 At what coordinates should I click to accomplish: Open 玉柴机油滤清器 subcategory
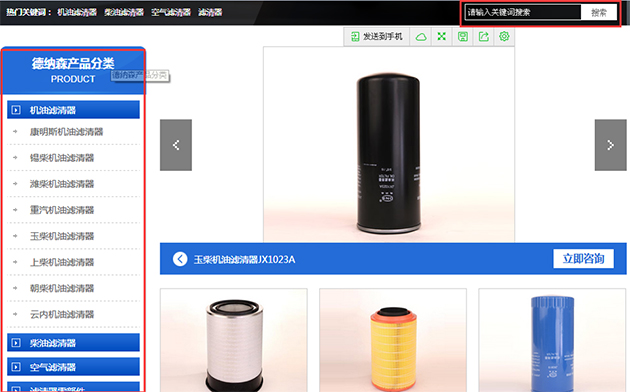tap(62, 236)
